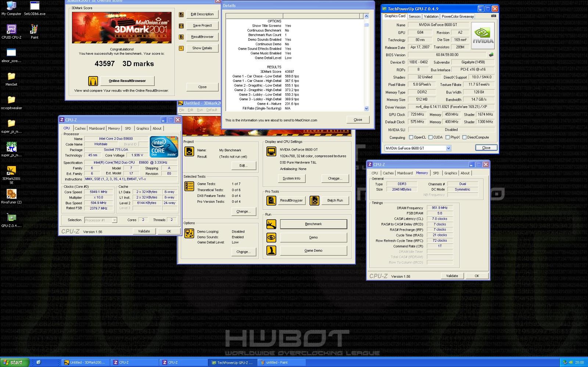
Task: Open PowerColor Giveaway tab in GPU-Z
Action: point(458,17)
